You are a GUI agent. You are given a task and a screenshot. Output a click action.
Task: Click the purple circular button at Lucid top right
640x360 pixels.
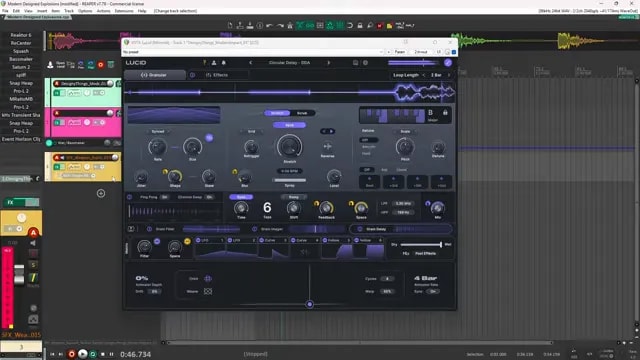click(448, 63)
